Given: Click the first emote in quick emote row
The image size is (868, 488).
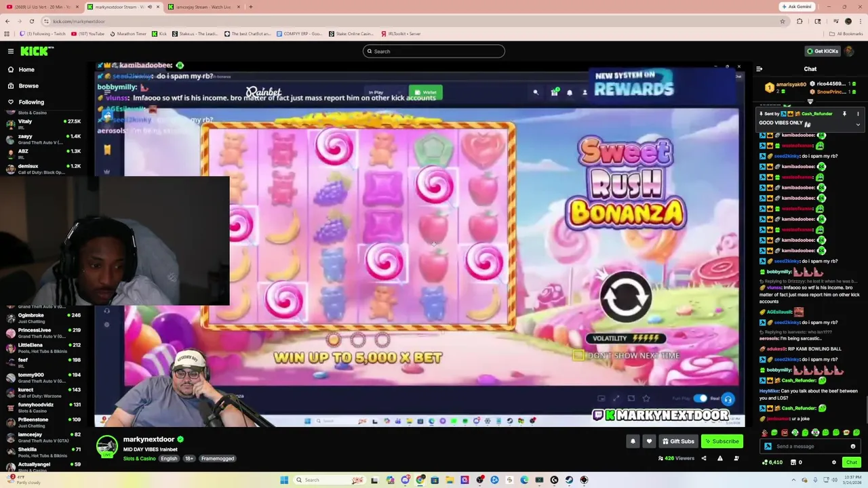Looking at the screenshot, I should point(764,432).
